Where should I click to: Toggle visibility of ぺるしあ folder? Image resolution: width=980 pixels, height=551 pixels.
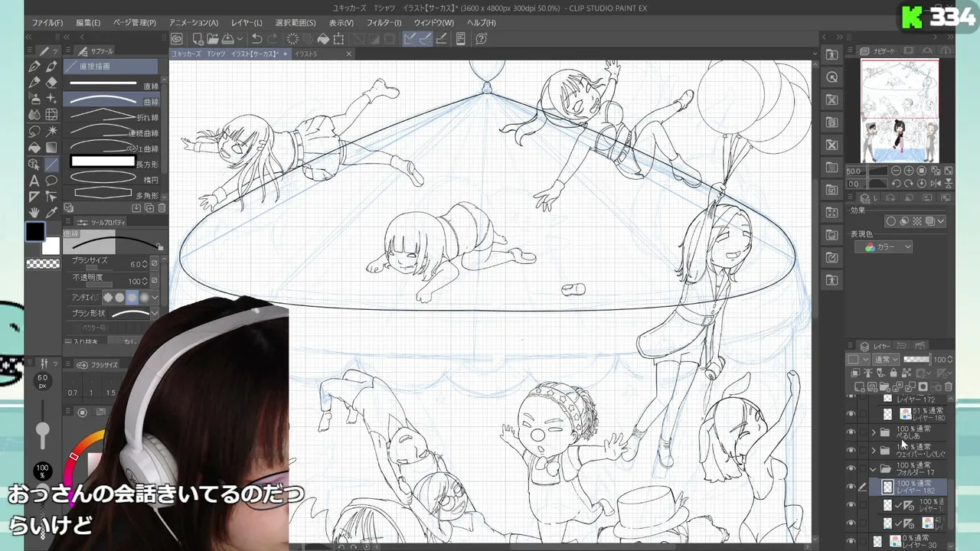(851, 432)
